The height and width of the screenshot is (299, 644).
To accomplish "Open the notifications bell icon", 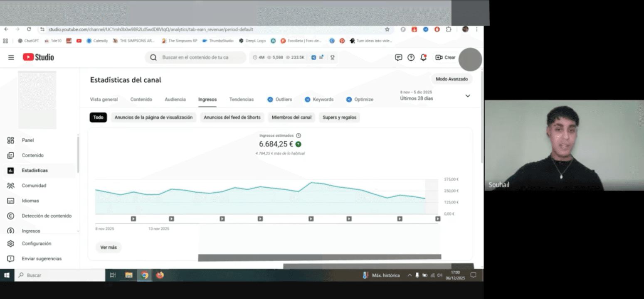I will point(423,58).
